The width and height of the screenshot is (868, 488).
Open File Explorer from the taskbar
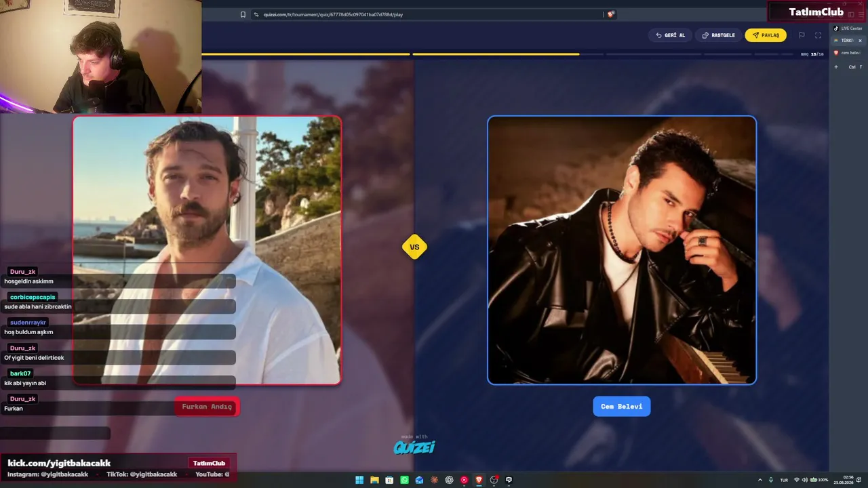pos(374,480)
